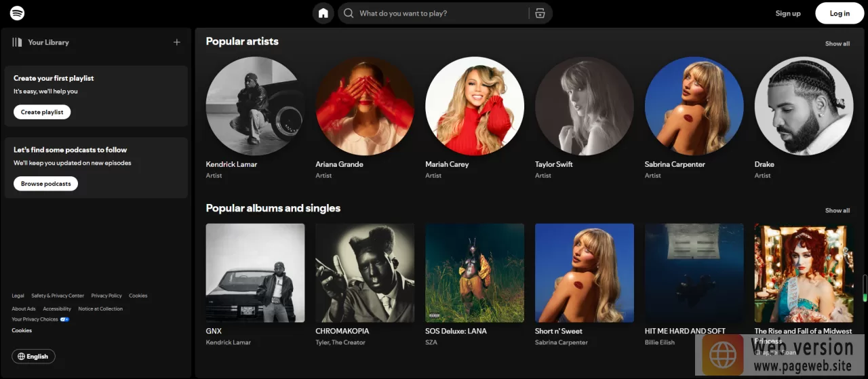Image resolution: width=868 pixels, height=379 pixels.
Task: Go to Home via house icon
Action: tap(323, 13)
